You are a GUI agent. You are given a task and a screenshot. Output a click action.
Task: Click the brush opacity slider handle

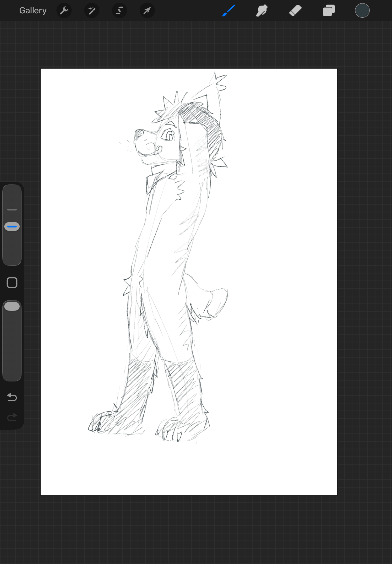[x=12, y=306]
